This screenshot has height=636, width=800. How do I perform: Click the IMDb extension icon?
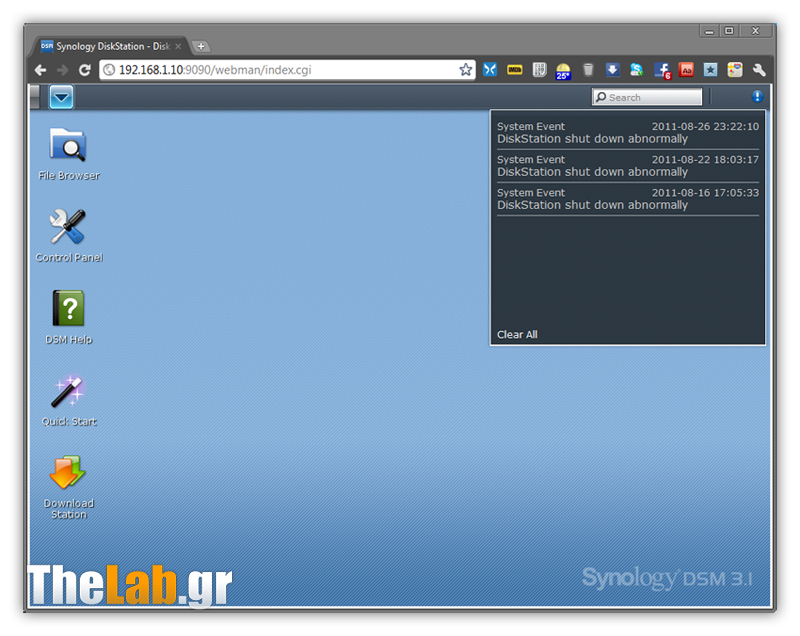click(x=515, y=70)
